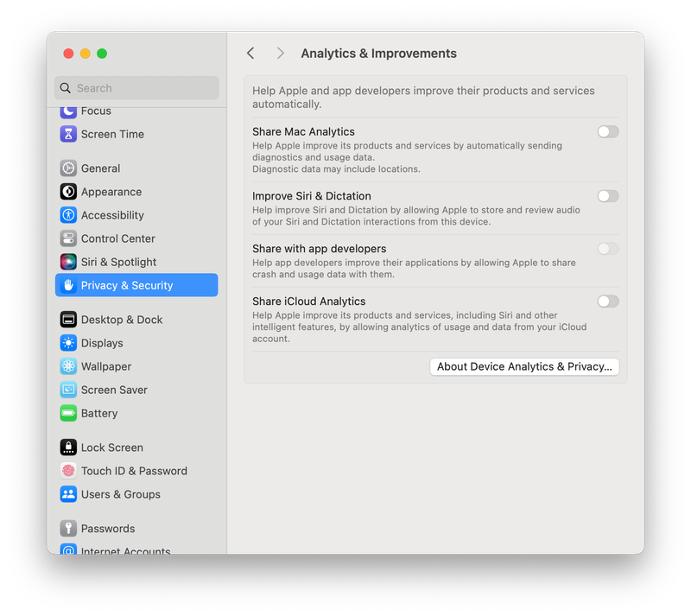Viewport: 691px width, 616px height.
Task: Go forward with the right chevron
Action: [280, 54]
